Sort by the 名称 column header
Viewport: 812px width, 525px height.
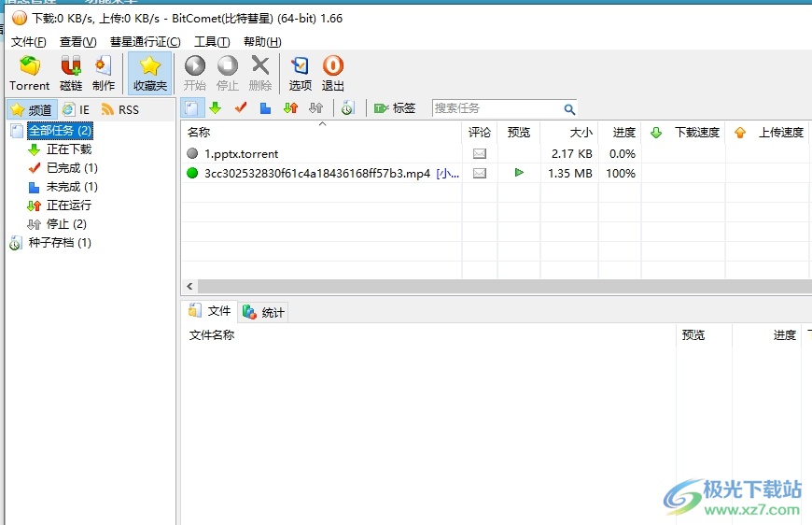[x=321, y=133]
